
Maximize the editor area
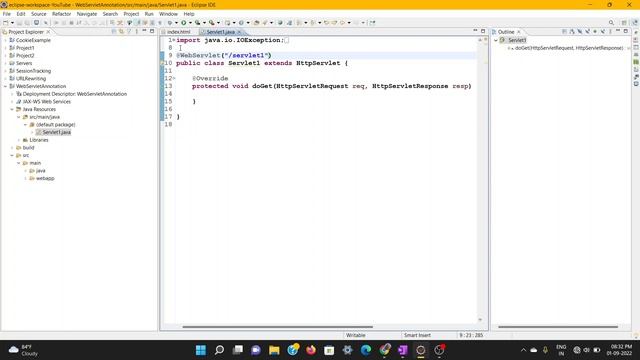(x=483, y=31)
